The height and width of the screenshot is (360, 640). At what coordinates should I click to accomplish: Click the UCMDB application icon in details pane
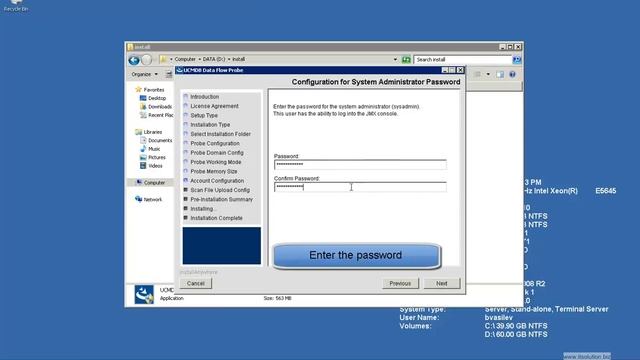click(x=144, y=294)
